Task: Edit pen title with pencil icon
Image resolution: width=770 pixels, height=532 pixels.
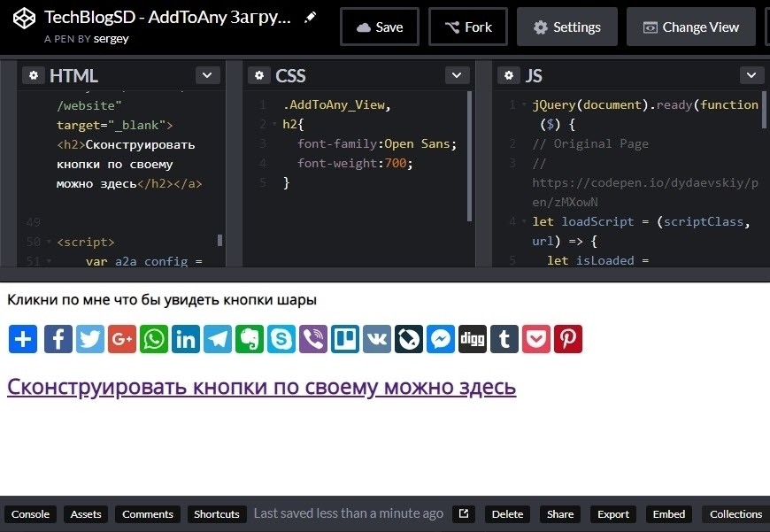Action: pos(310,18)
